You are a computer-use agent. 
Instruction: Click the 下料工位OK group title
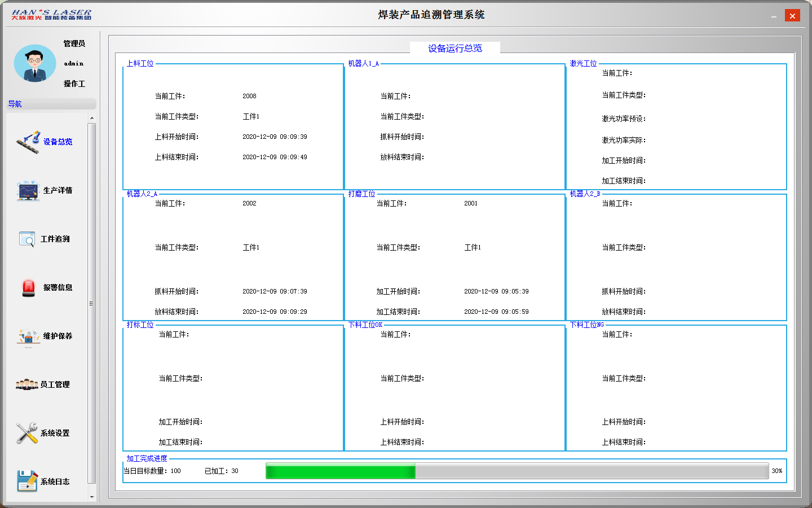(365, 325)
